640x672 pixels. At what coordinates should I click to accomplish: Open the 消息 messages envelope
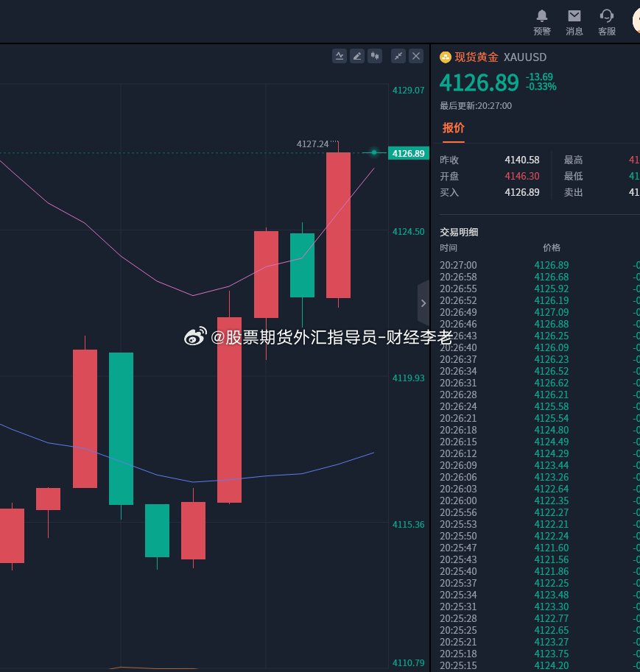[574, 22]
